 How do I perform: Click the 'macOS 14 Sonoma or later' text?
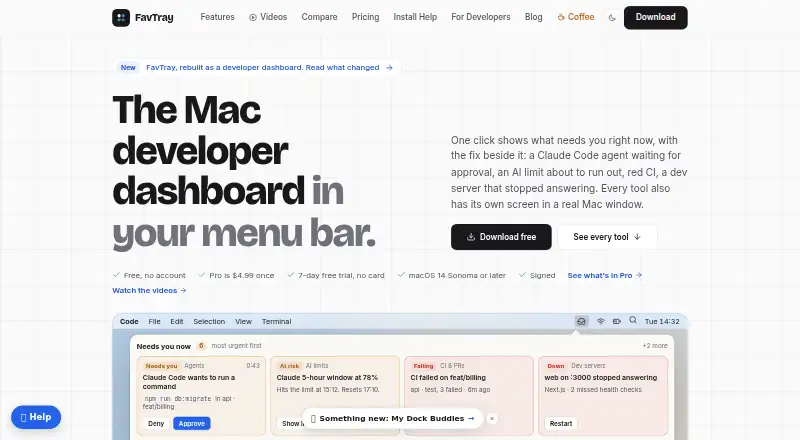coord(457,275)
